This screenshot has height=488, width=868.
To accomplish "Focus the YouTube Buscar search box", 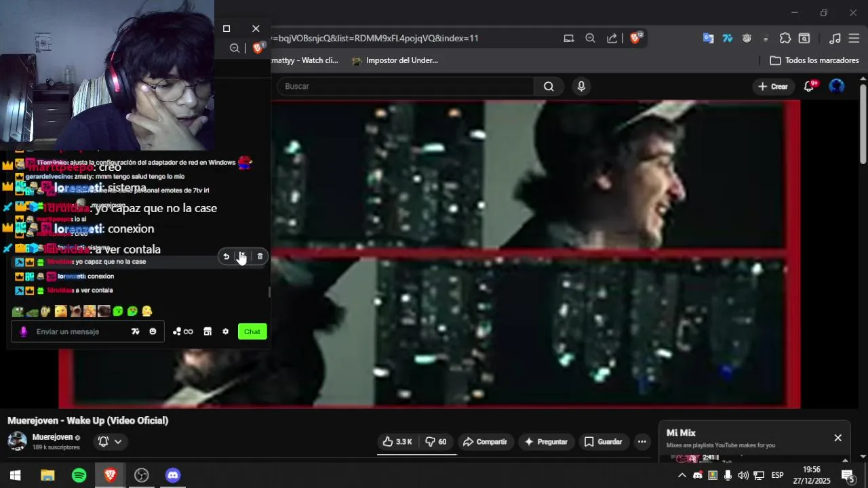I will [x=406, y=86].
